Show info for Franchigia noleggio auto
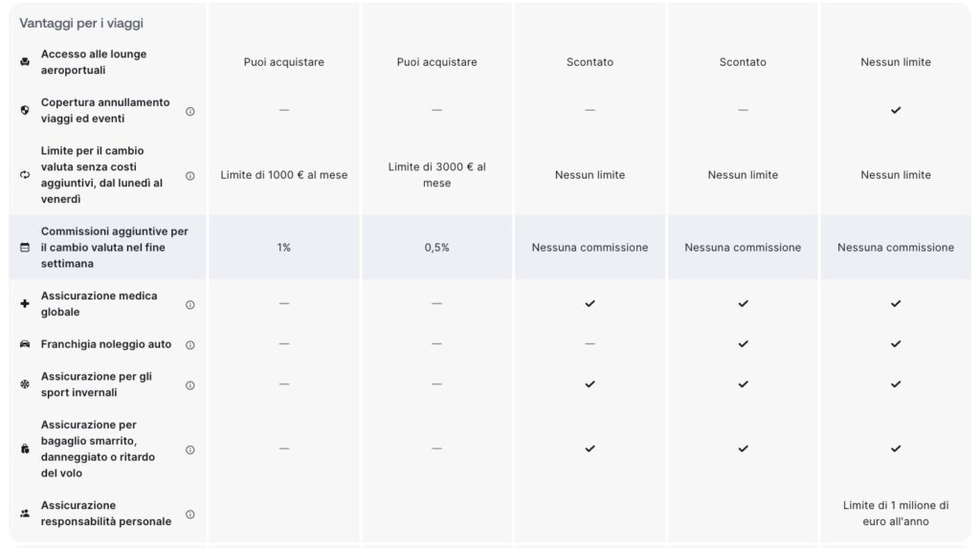The image size is (980, 548). click(190, 345)
